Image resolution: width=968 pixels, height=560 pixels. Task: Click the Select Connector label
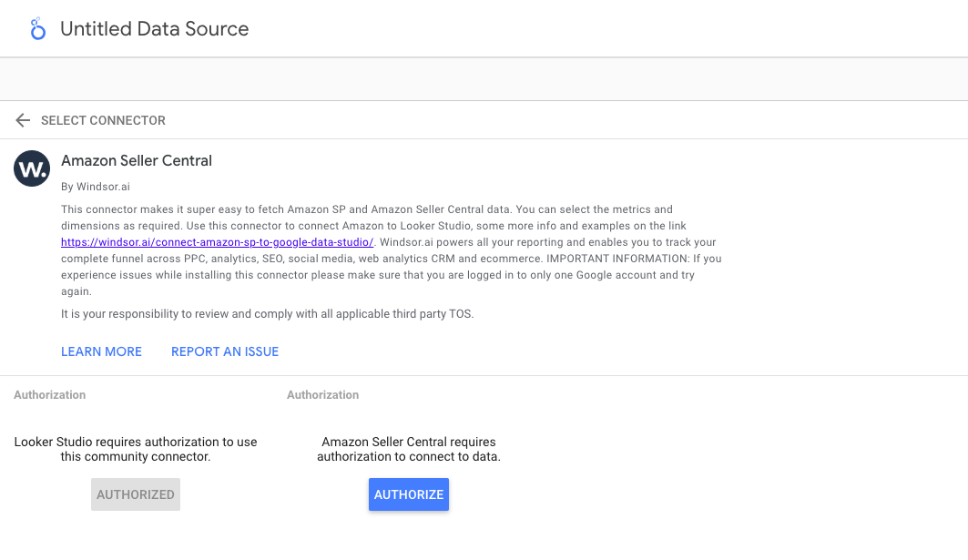(103, 120)
